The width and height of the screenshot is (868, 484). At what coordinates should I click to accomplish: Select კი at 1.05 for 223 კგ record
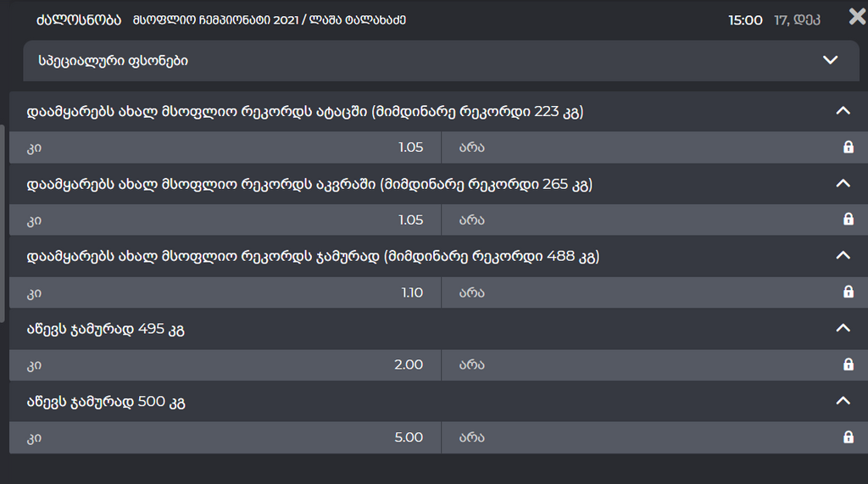pyautogui.click(x=225, y=147)
